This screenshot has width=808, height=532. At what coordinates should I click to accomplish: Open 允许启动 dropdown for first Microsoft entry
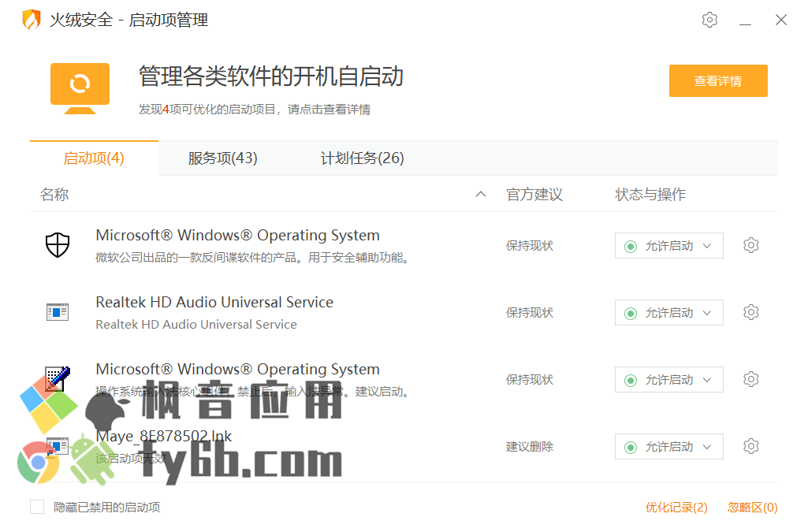coord(669,246)
